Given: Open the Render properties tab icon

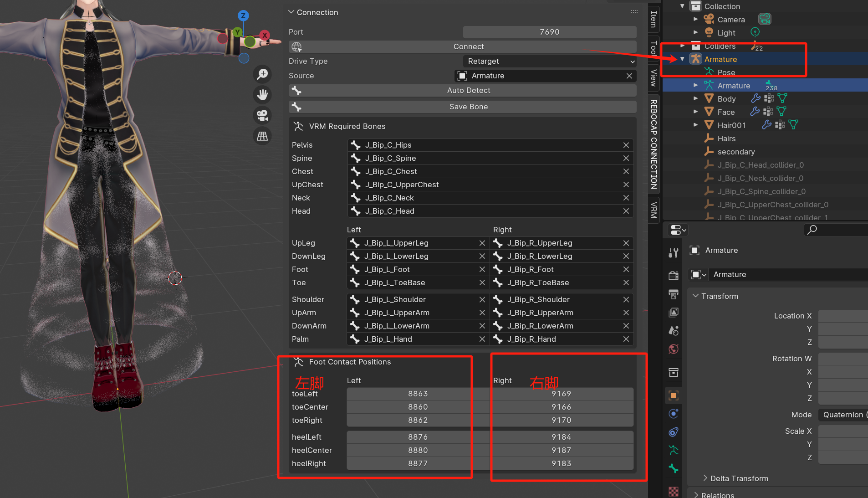Looking at the screenshot, I should [674, 275].
